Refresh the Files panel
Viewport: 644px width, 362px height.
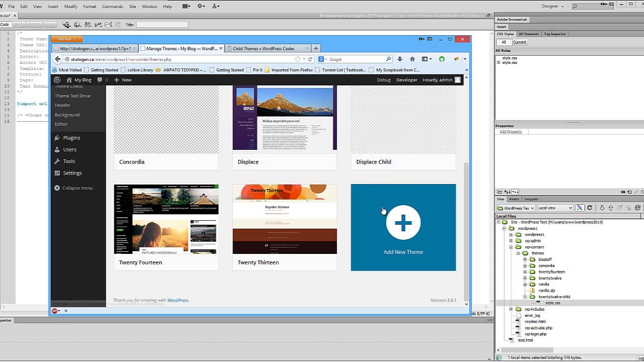pyautogui.click(x=590, y=208)
